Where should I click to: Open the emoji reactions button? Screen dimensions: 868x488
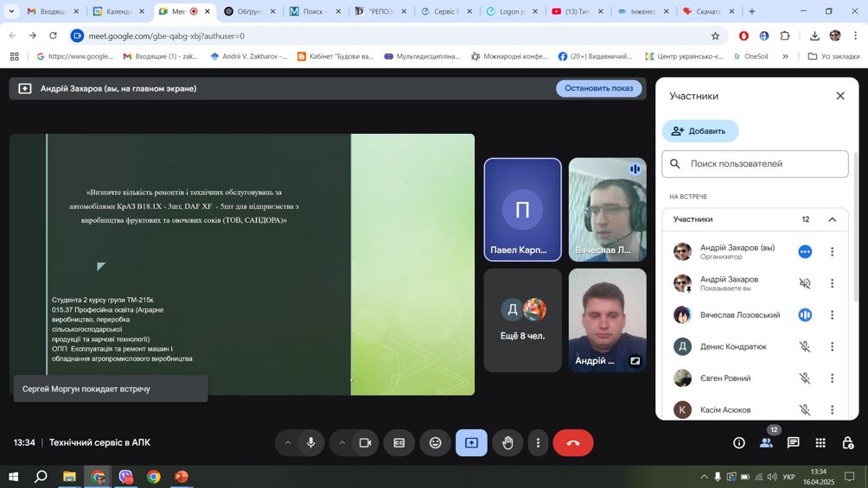click(436, 443)
